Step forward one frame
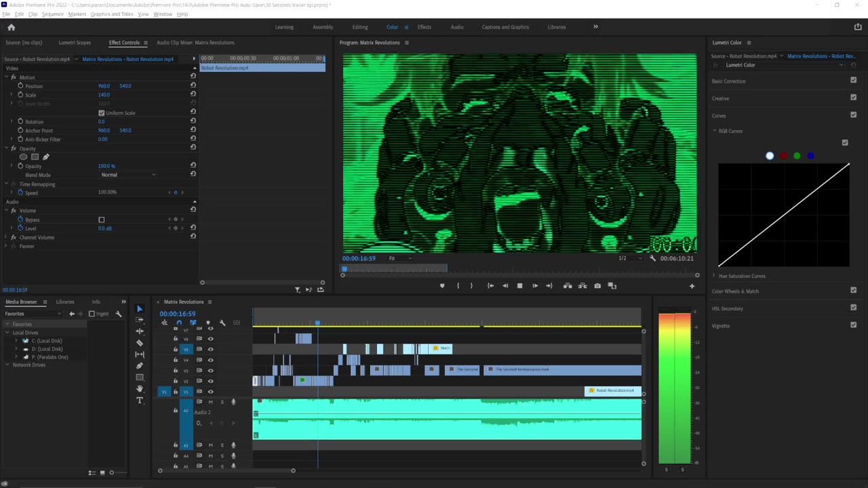 pos(534,286)
